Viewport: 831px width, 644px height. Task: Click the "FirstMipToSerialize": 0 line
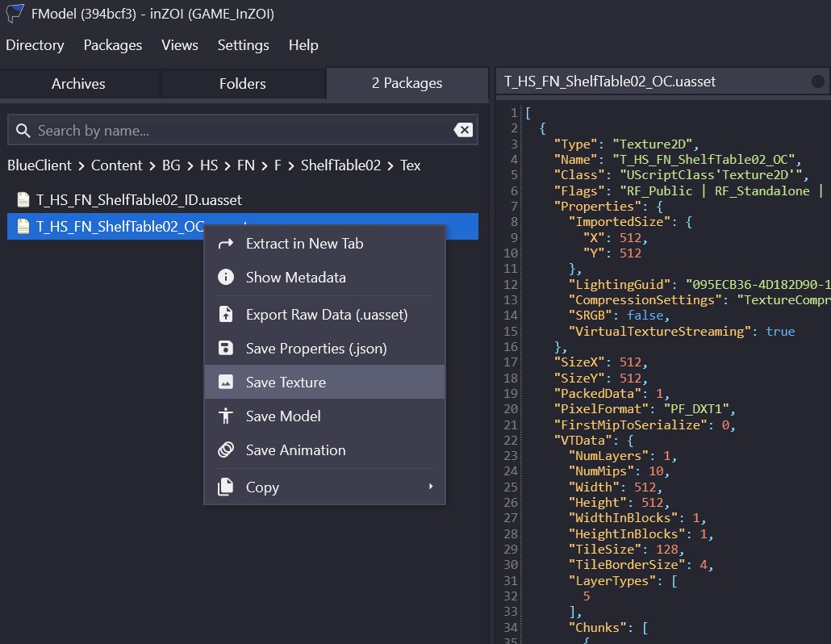[x=645, y=425]
